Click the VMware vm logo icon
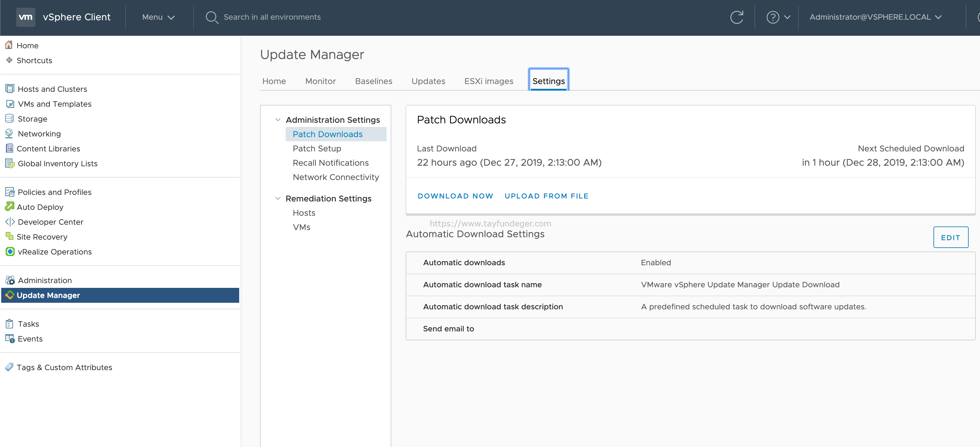This screenshot has width=980, height=447. [x=25, y=17]
